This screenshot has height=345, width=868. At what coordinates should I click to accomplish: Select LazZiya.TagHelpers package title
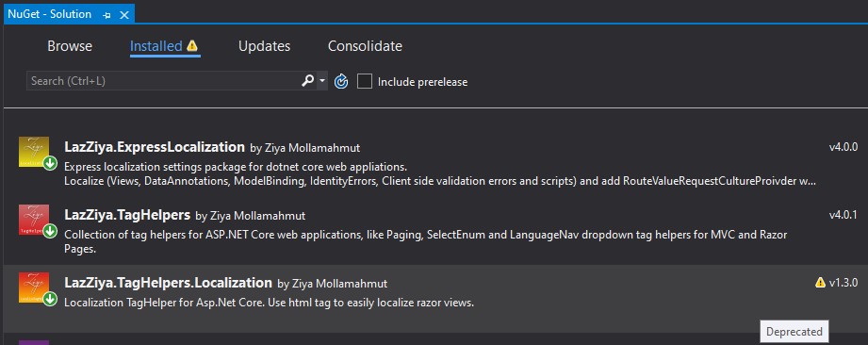[127, 215]
